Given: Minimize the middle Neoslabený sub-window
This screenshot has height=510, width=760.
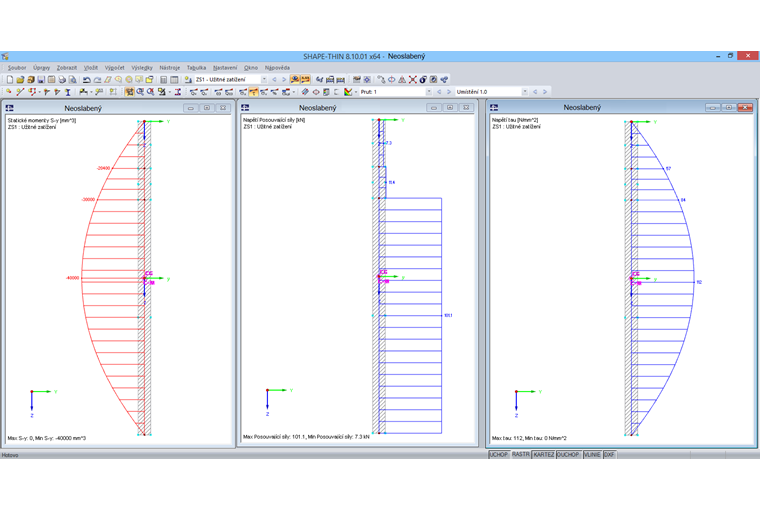Looking at the screenshot, I should (x=434, y=108).
